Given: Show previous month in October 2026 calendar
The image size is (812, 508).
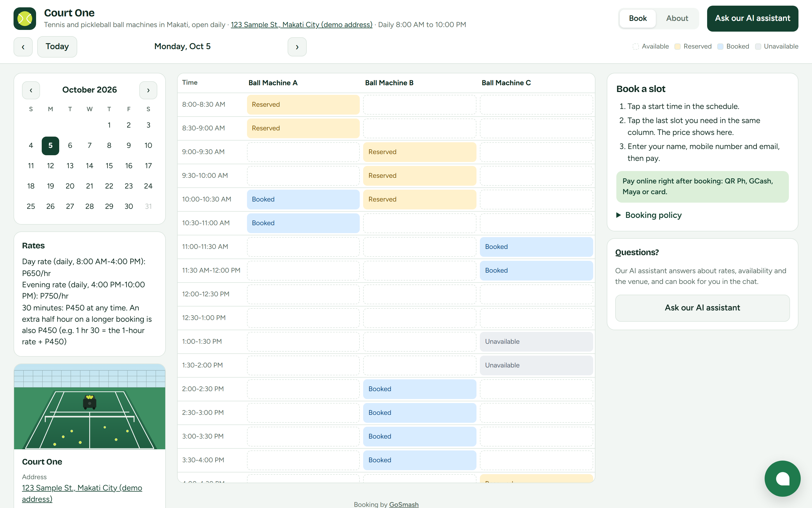Looking at the screenshot, I should pos(31,90).
